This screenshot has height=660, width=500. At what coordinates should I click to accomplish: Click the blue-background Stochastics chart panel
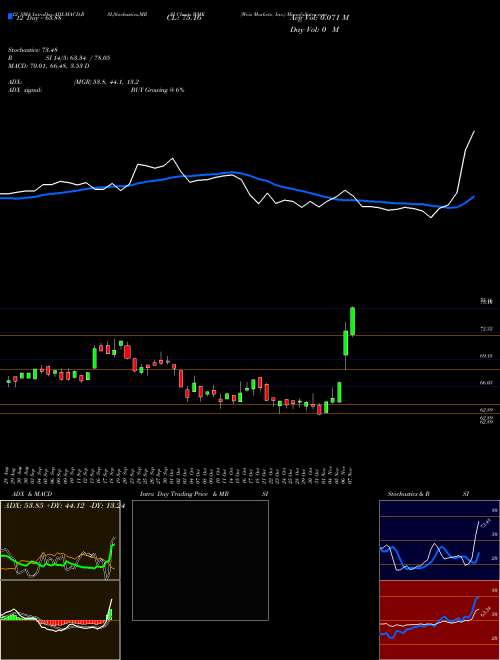pyautogui.click(x=439, y=540)
